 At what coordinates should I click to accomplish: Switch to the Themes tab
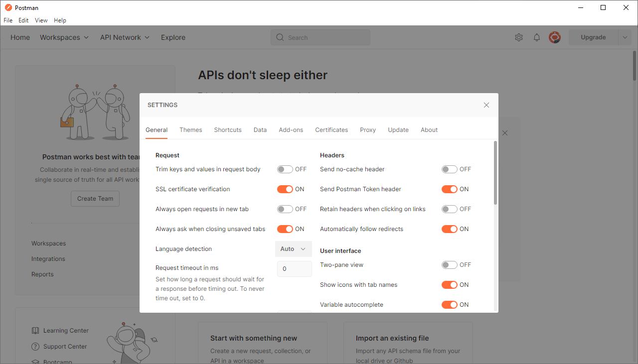point(191,130)
